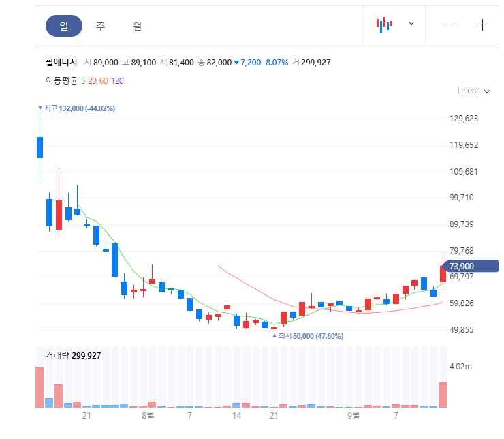The image size is (504, 439).
Task: Click the last red volume bar
Action: click(x=443, y=395)
